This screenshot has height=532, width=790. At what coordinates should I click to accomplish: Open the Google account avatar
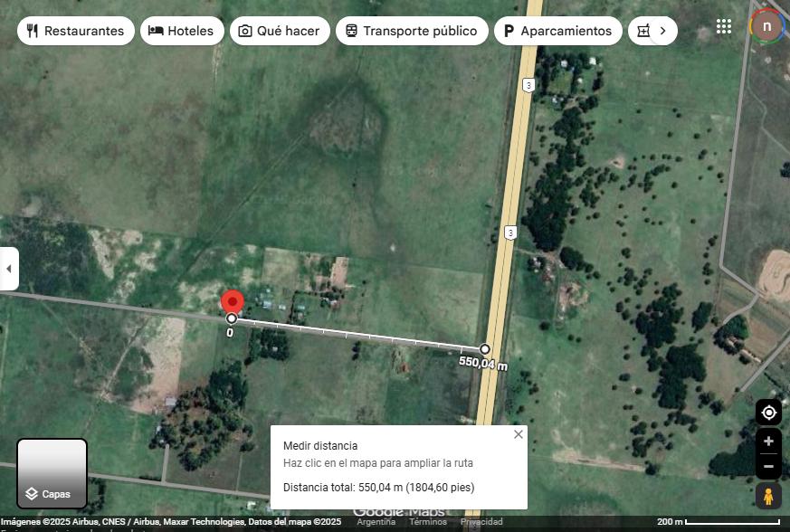pos(766,26)
